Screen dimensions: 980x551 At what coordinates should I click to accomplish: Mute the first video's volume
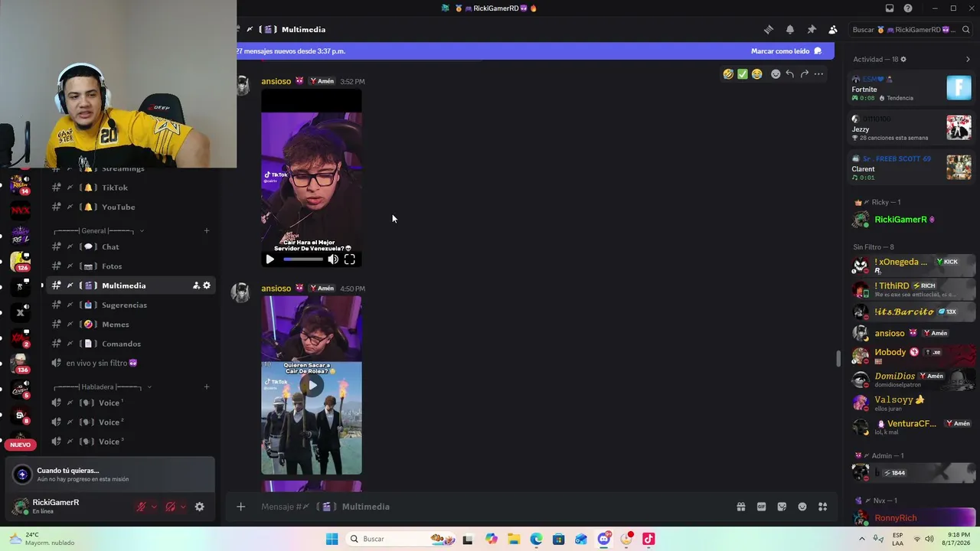pos(333,259)
